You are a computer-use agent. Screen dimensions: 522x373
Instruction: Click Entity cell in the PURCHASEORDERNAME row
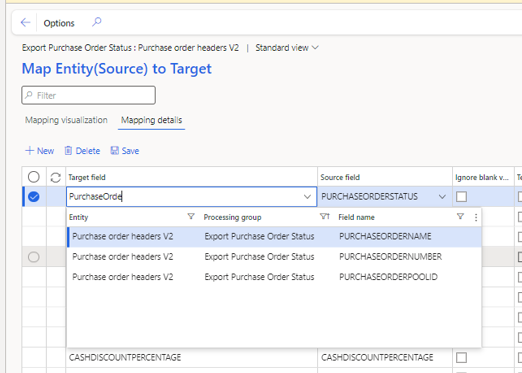coord(123,236)
